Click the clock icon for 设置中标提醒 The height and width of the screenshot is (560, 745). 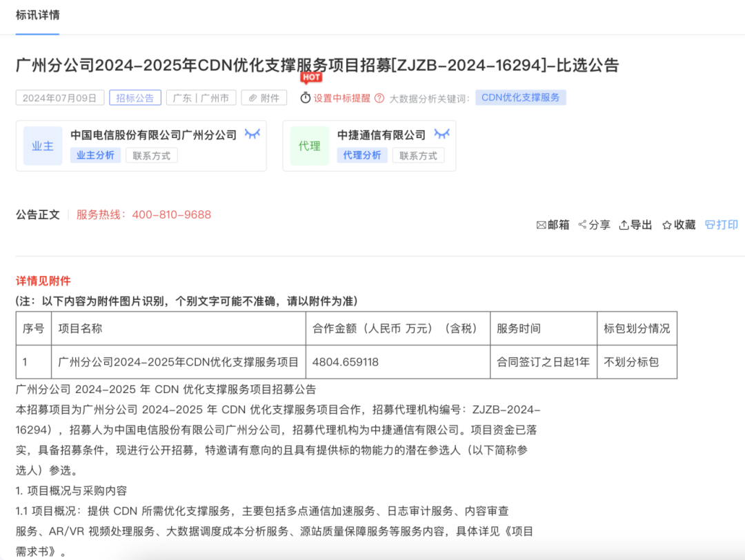click(306, 98)
